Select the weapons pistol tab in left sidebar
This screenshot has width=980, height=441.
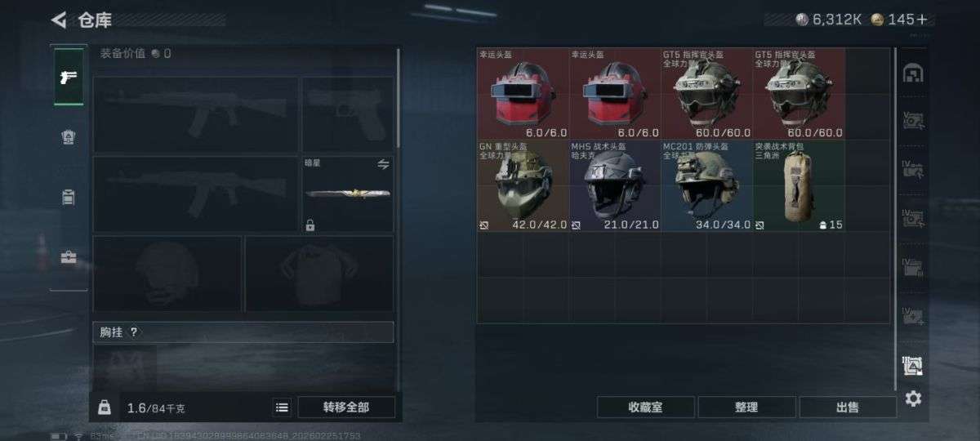(x=69, y=76)
